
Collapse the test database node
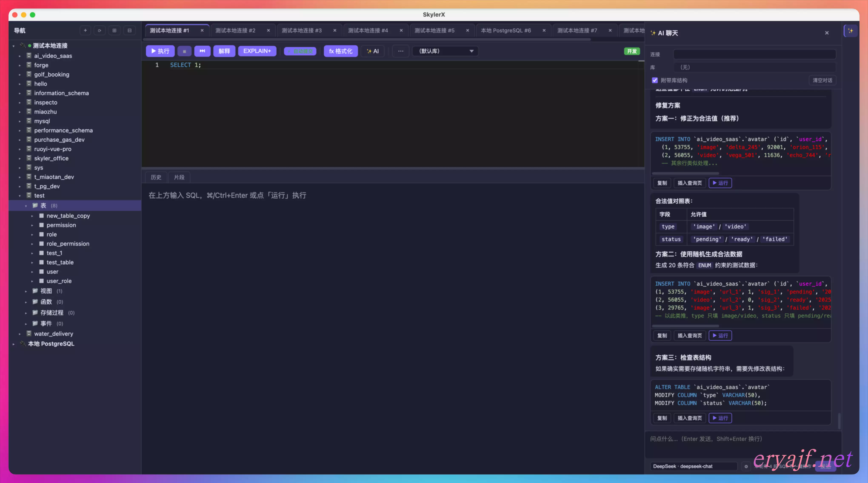(x=20, y=196)
